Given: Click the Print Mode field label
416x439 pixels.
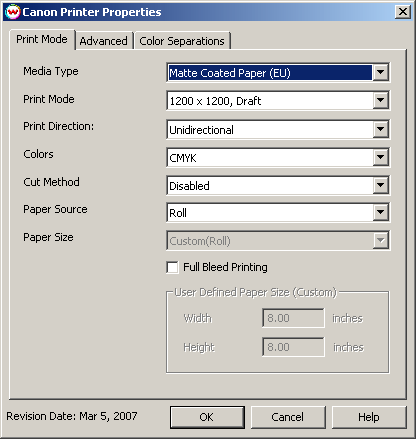Looking at the screenshot, I should [x=49, y=99].
